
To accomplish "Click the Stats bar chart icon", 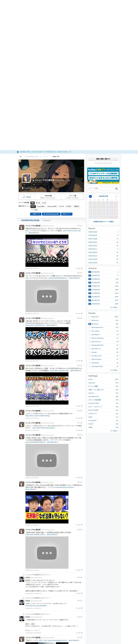I will tap(23, 197).
